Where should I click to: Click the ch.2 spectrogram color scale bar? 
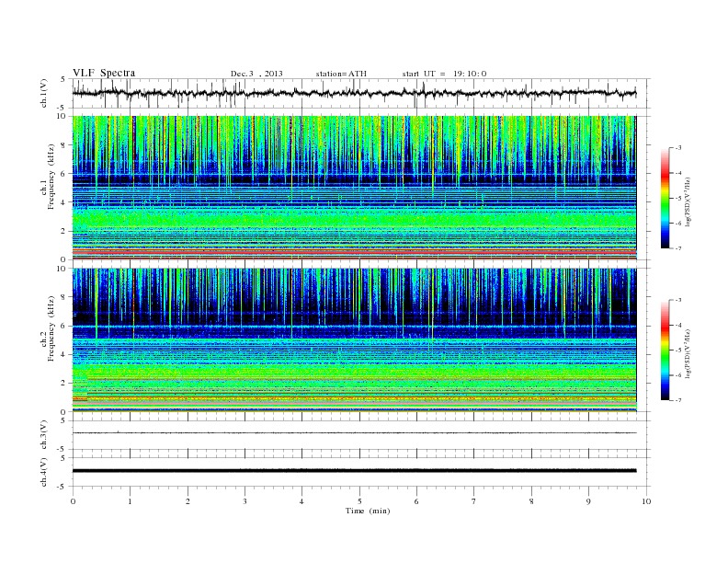coord(665,350)
